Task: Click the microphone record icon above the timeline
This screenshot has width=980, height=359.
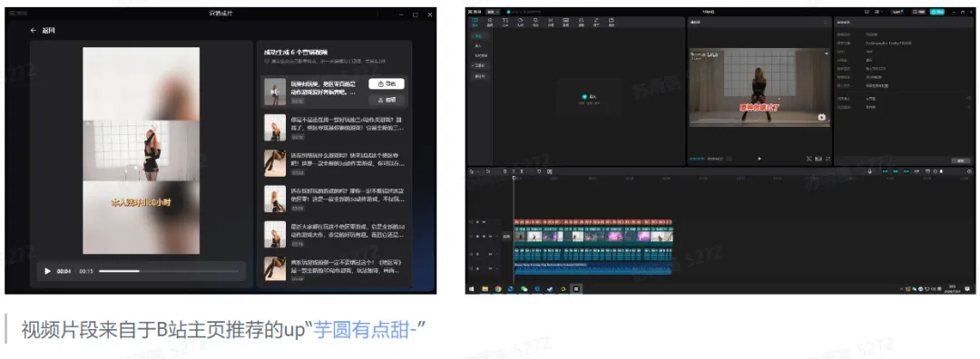Action: pyautogui.click(x=869, y=171)
